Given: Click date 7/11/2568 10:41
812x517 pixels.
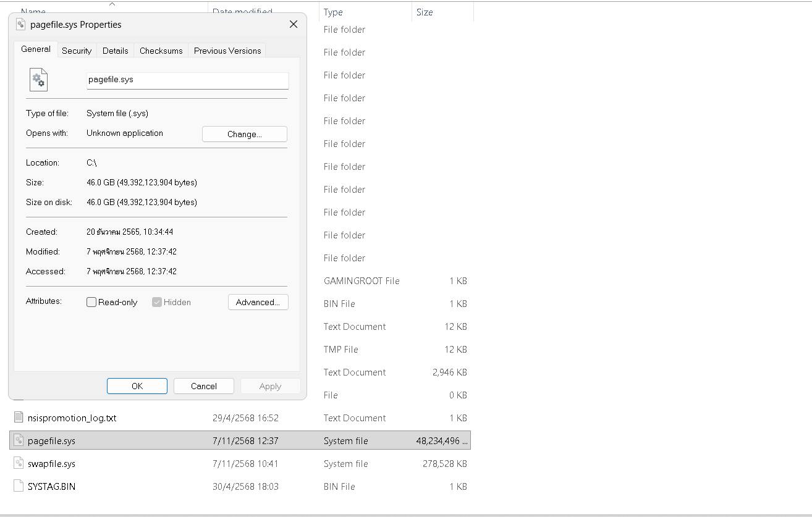Looking at the screenshot, I should [245, 463].
